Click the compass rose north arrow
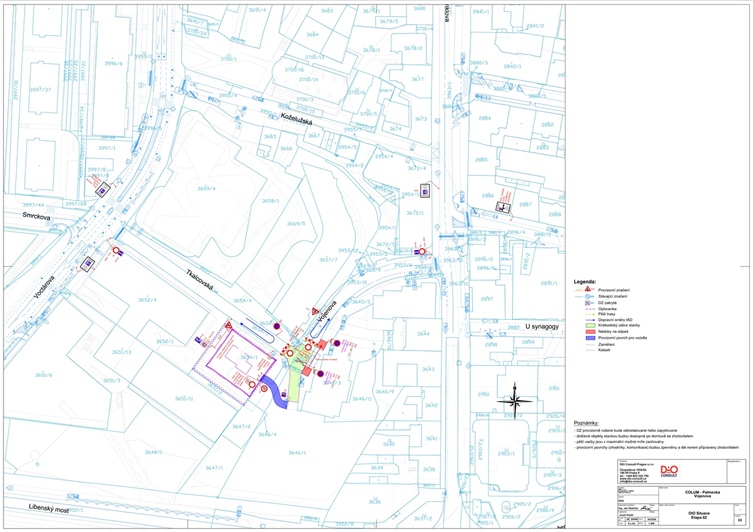Viewport: 753px width, 532px height. tap(515, 400)
